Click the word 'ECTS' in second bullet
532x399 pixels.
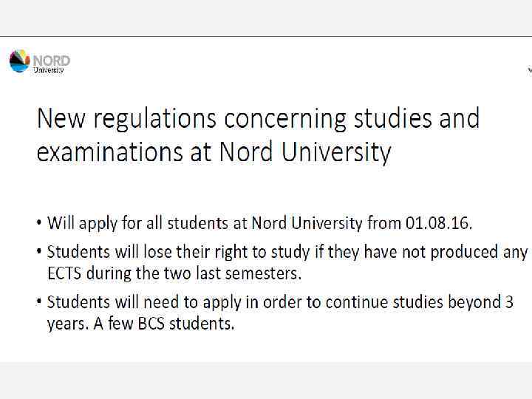pos(66,273)
